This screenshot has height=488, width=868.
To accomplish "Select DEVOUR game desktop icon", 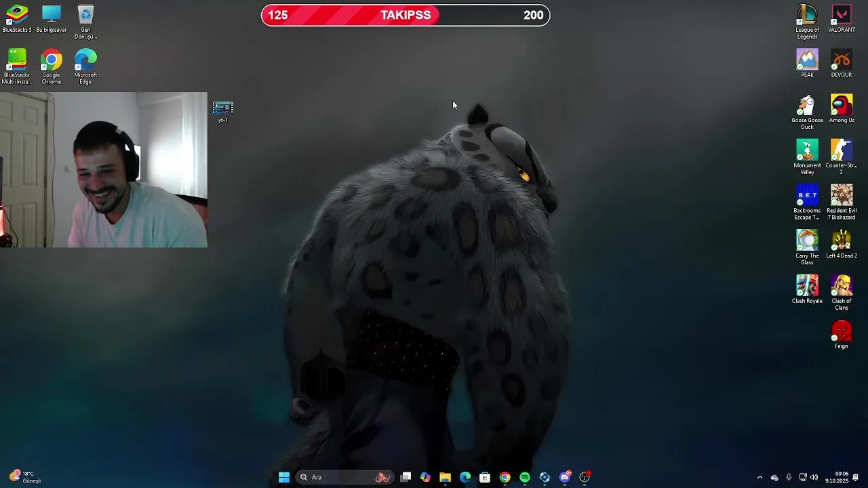I will 842,64.
